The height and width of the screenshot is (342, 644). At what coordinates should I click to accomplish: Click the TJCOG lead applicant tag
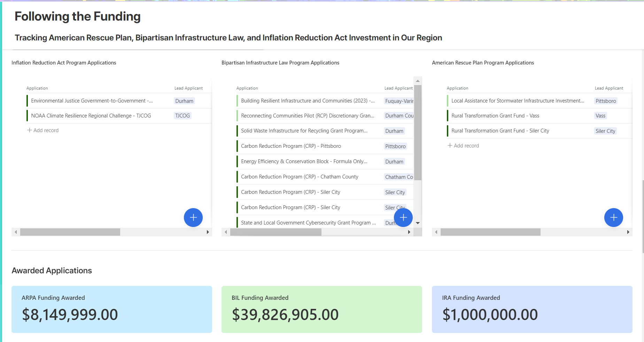click(183, 116)
